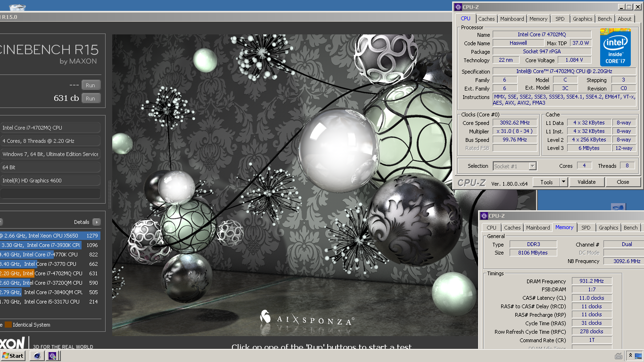Click the 4 Cores, 8 Threads field
This screenshot has width=644, height=362.
coord(50,141)
